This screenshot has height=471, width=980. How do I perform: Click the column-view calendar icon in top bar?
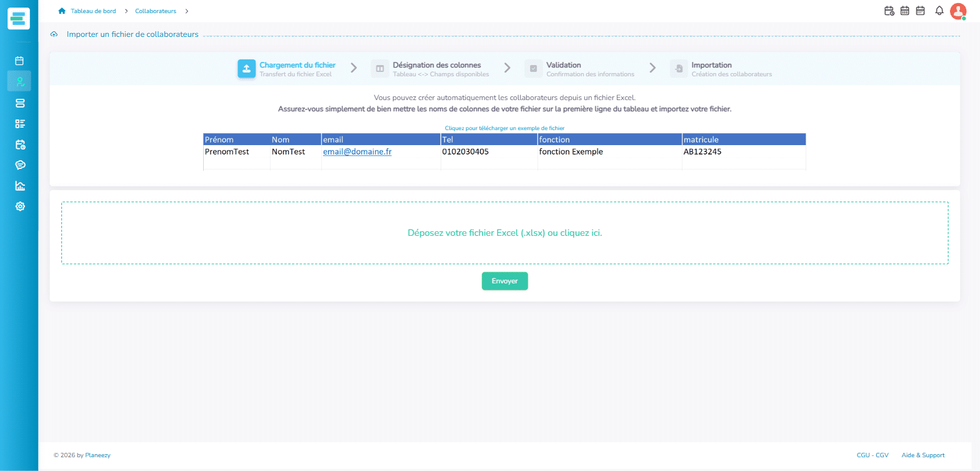coord(904,11)
